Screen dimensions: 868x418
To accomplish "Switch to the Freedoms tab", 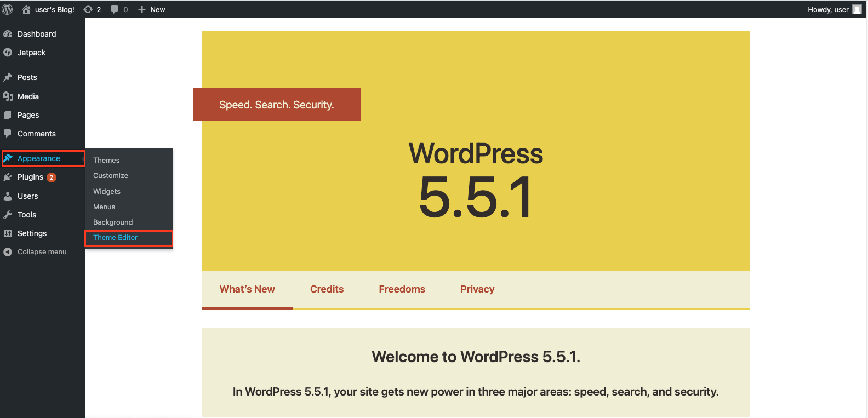I will click(x=402, y=289).
